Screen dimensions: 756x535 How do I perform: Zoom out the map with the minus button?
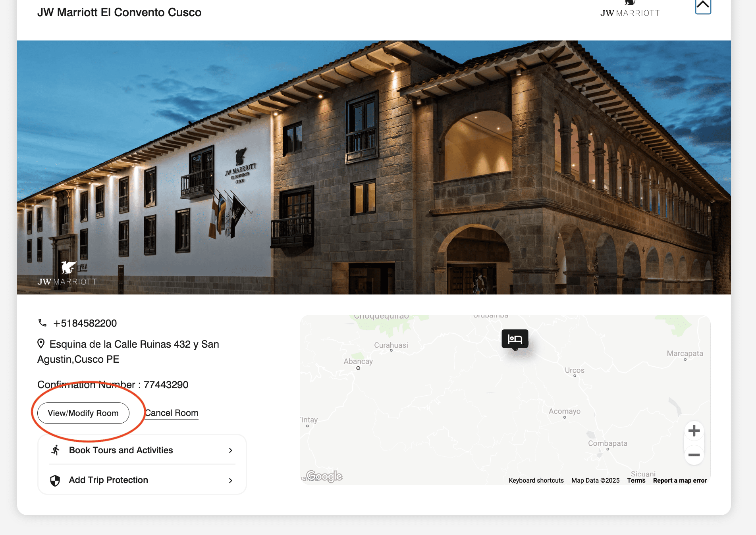(694, 455)
